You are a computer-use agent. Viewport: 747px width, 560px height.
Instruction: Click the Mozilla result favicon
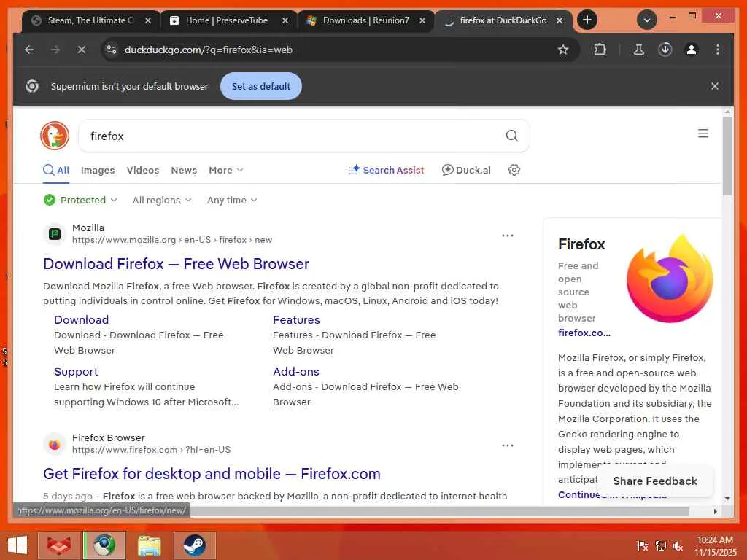(55, 234)
